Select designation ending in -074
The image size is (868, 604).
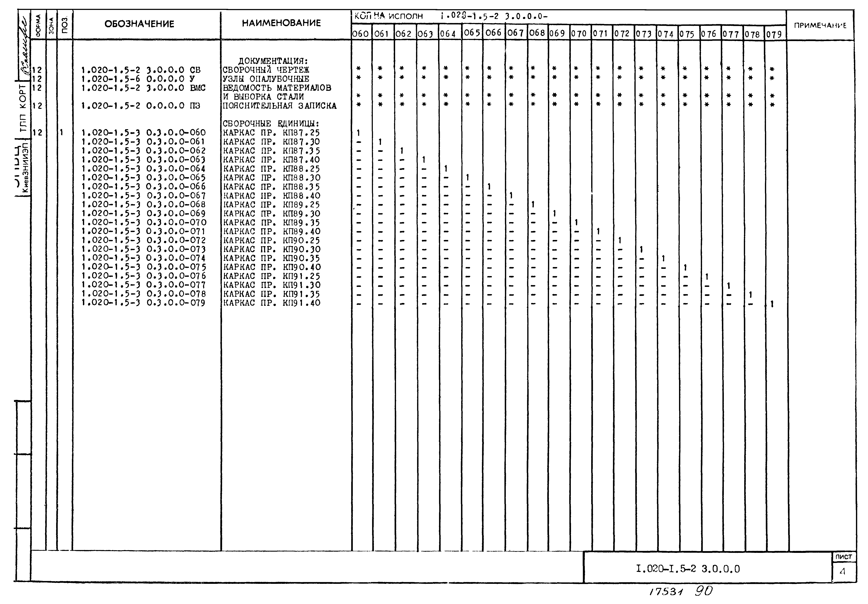[x=144, y=258]
